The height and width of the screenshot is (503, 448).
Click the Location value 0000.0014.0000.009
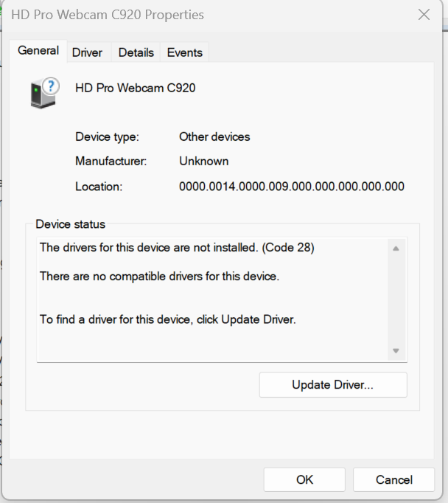coord(292,187)
